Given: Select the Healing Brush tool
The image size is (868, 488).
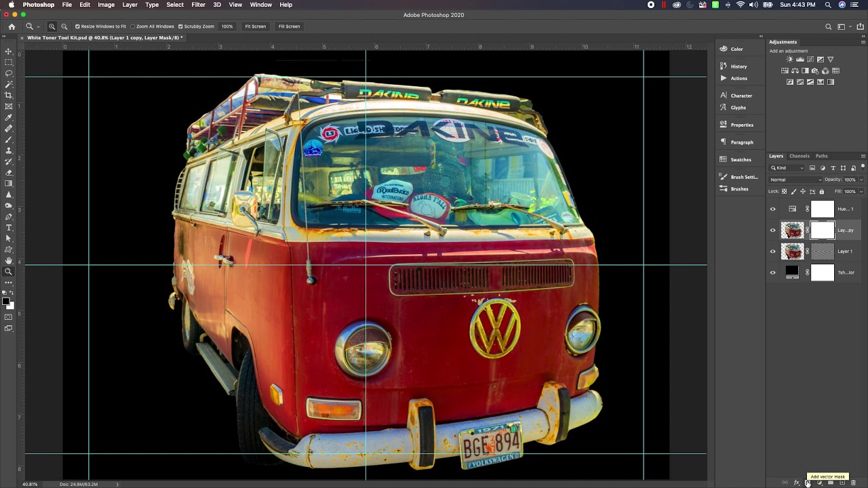Looking at the screenshot, I should pos(9,128).
